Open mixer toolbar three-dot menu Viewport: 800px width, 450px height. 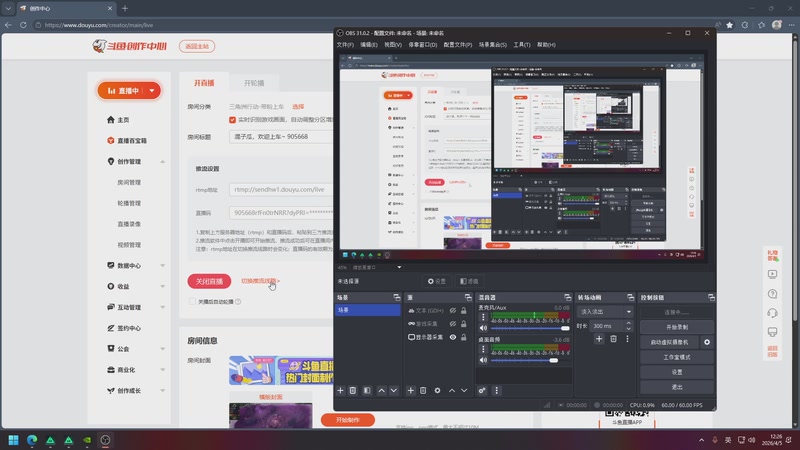point(496,391)
